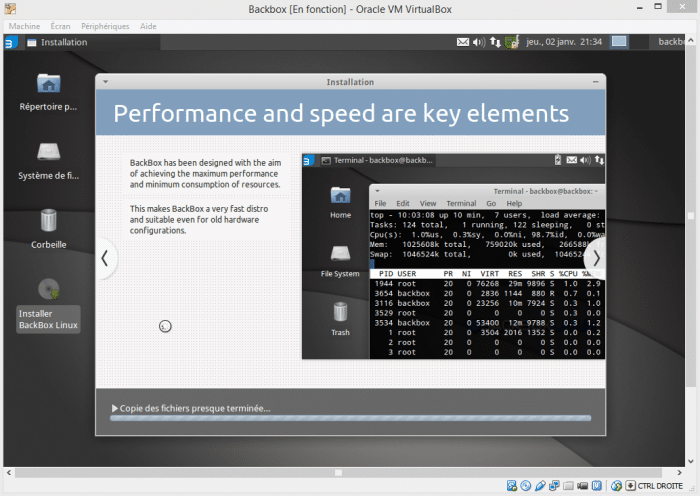Screen dimensions: 700x496
Task: Switch to the second dark workspace in pager
Action: pos(638,42)
